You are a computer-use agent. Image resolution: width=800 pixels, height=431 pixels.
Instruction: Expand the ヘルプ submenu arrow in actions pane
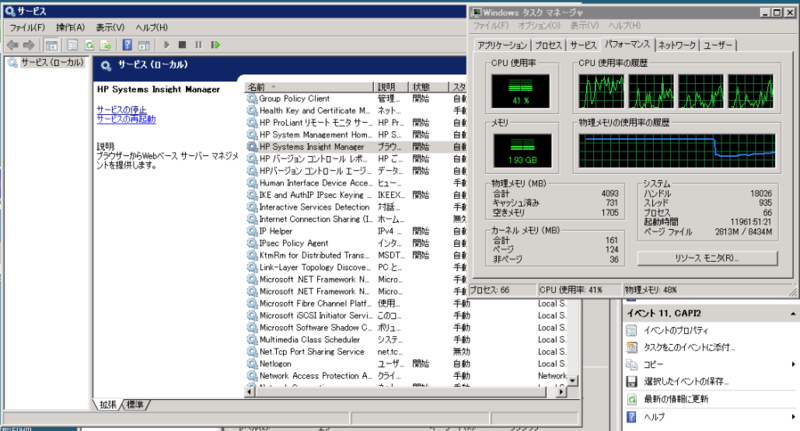tap(793, 417)
